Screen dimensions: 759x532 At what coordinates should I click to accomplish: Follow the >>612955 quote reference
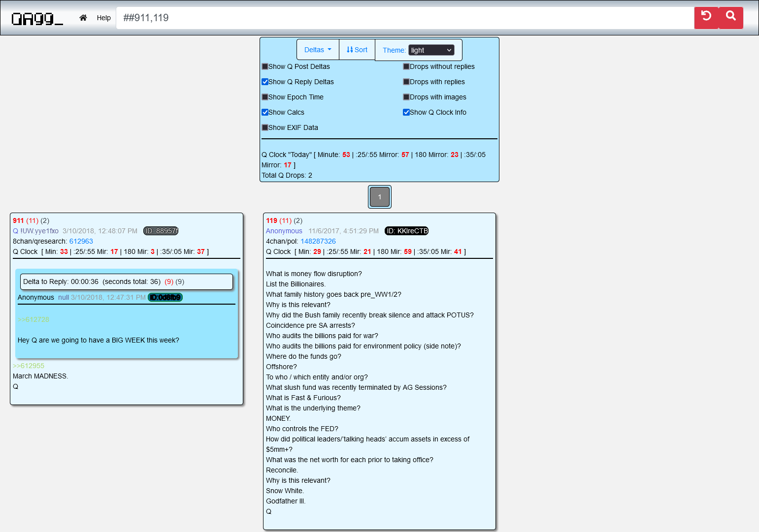coord(29,366)
